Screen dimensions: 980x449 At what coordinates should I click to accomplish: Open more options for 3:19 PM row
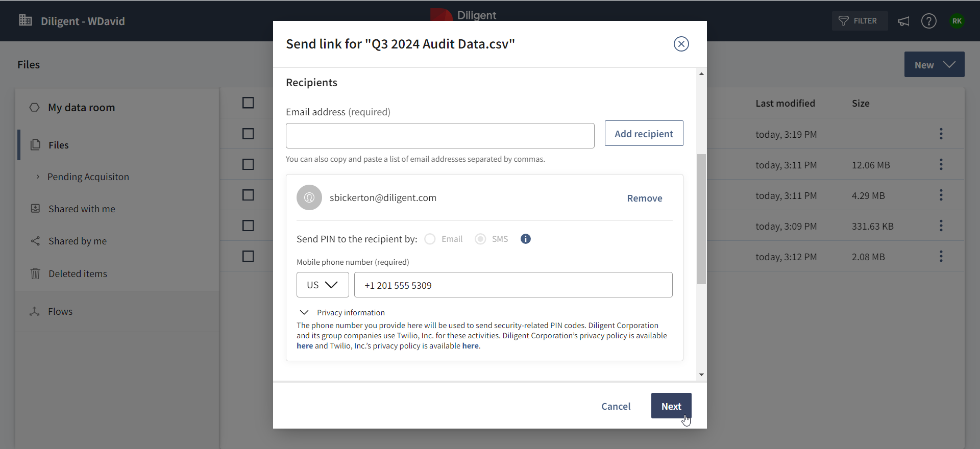(x=941, y=134)
